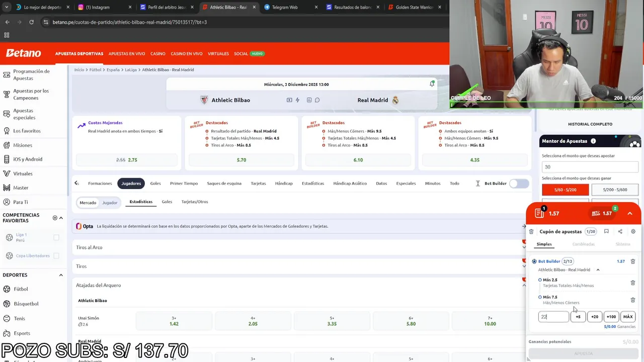Click the Básquetbol sport icon

(x=7, y=304)
